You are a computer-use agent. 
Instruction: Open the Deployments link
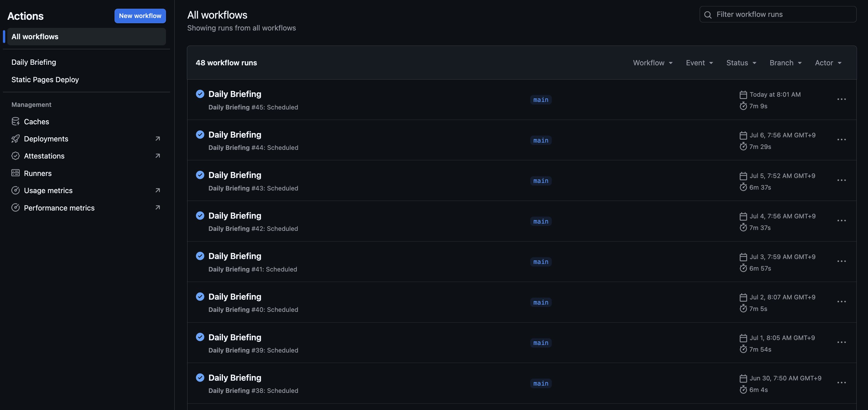coord(46,139)
